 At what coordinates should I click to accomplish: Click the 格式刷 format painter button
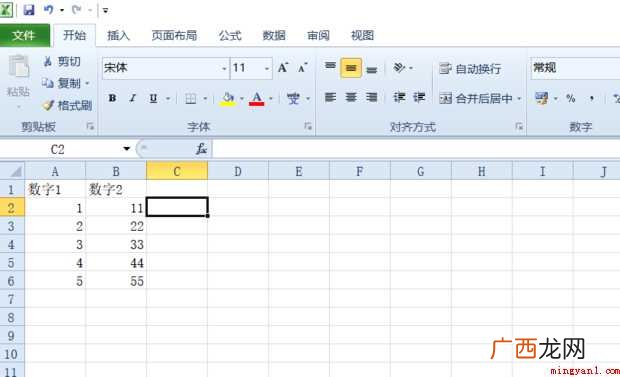tap(67, 105)
